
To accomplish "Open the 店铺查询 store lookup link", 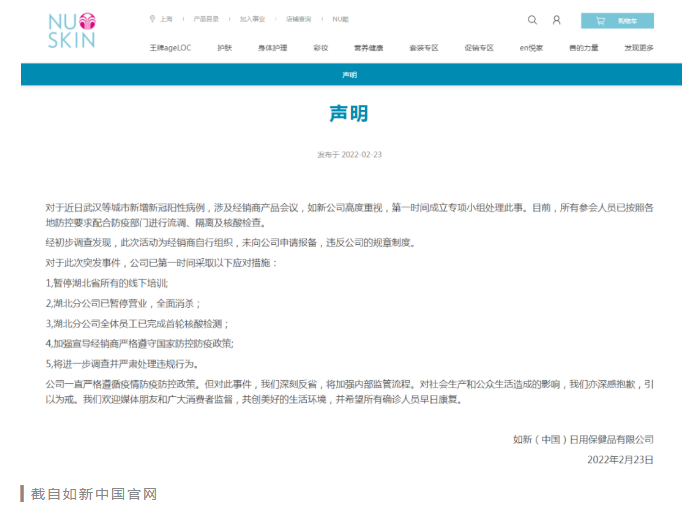I will pyautogui.click(x=298, y=19).
